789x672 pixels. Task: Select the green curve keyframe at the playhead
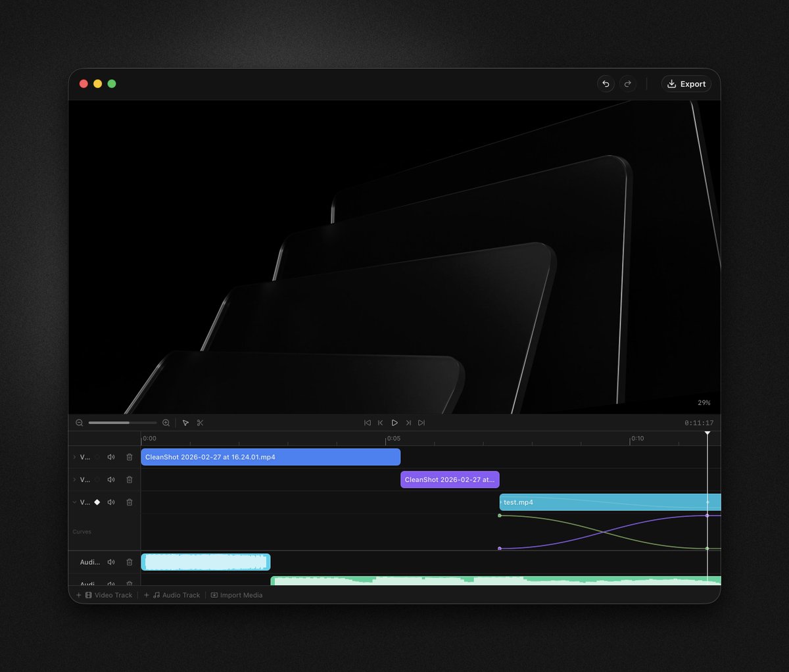click(707, 548)
